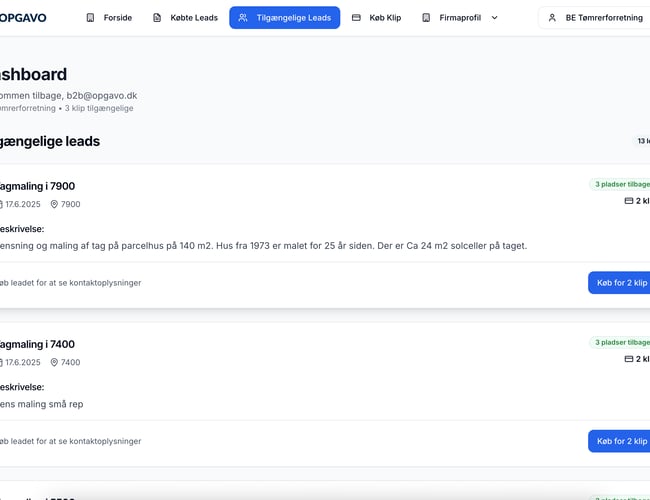Viewport: 650px width, 500px height.
Task: Click the card icon on the 7900 lead
Action: click(628, 201)
